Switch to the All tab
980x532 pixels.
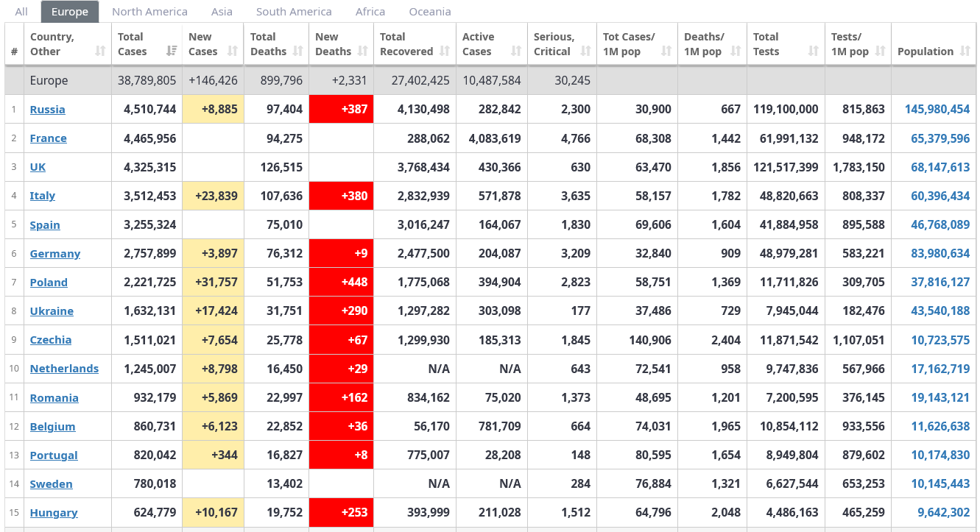21,12
